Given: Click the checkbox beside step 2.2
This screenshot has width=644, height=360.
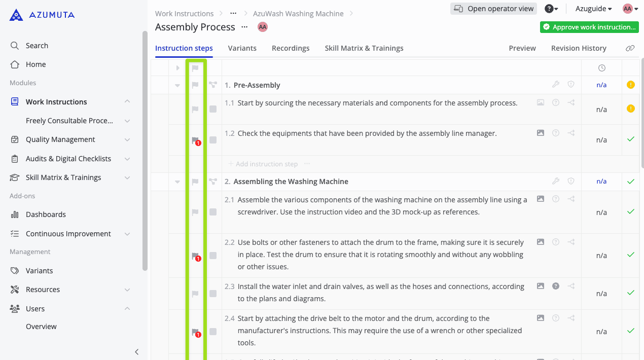Looking at the screenshot, I should pyautogui.click(x=213, y=255).
